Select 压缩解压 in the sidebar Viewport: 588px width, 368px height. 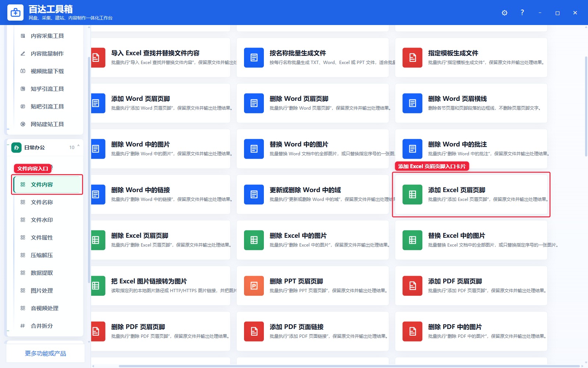(47, 255)
